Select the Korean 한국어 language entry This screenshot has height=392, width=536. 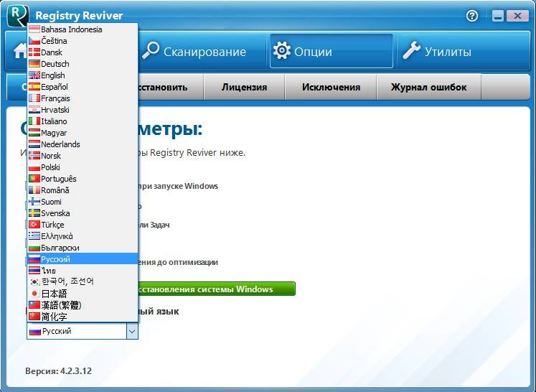point(83,282)
